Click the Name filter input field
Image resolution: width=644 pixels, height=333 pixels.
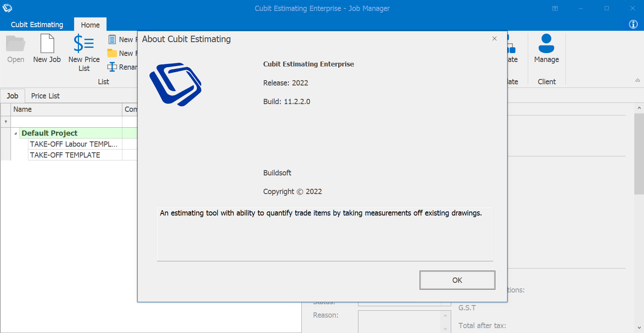click(66, 122)
